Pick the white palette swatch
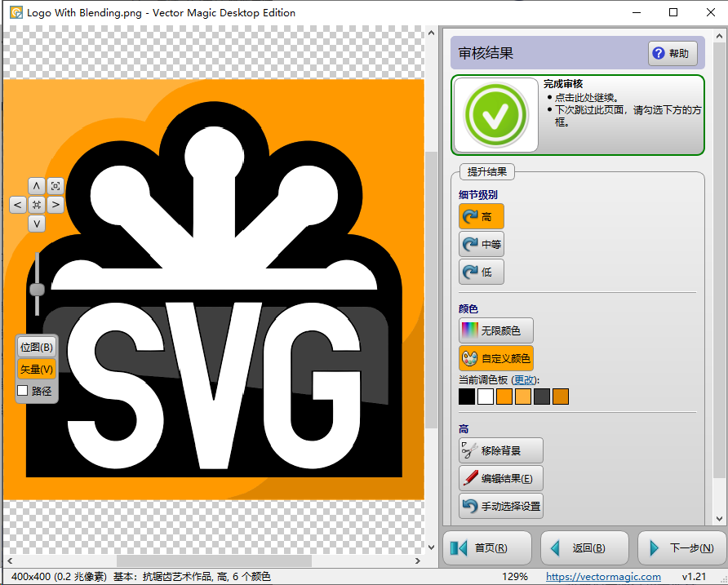The width and height of the screenshot is (728, 585). [x=485, y=397]
